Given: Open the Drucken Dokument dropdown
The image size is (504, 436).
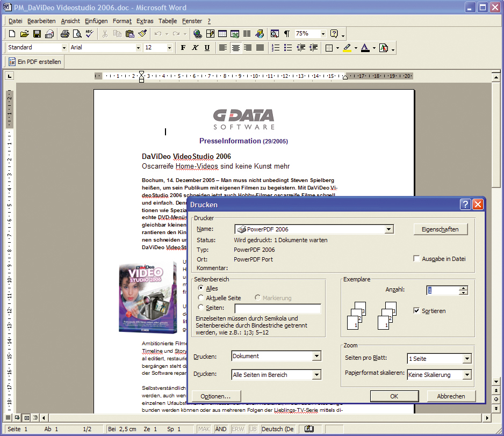Looking at the screenshot, I should 316,356.
